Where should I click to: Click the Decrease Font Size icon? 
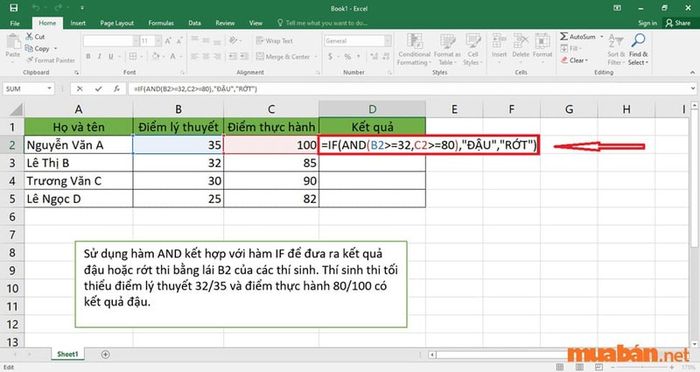click(x=179, y=41)
